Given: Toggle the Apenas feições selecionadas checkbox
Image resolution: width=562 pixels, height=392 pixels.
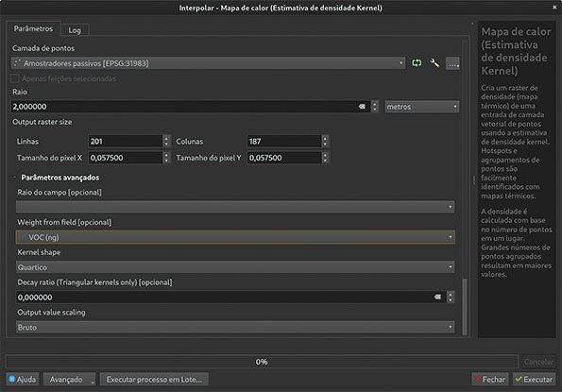Looking at the screenshot, I should point(15,78).
